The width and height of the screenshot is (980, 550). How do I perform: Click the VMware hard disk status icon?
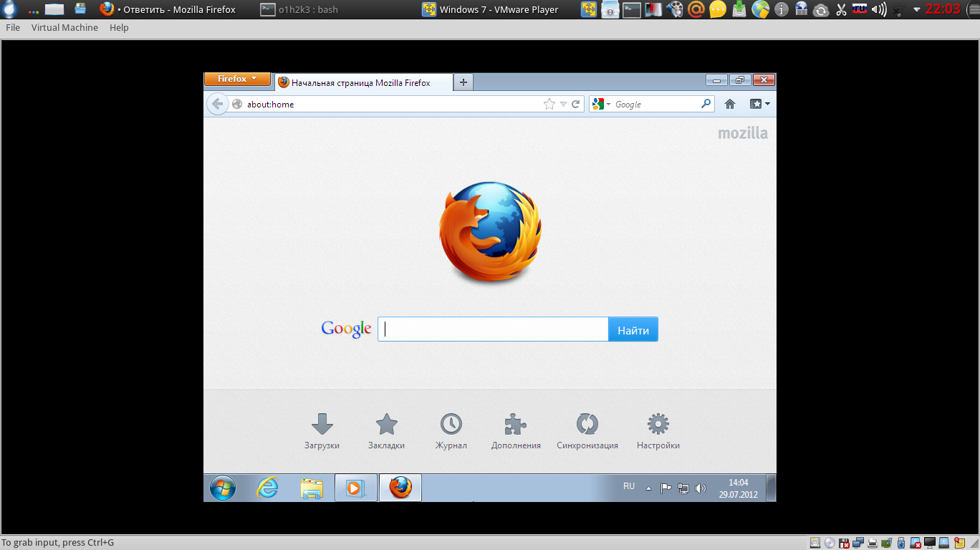point(815,543)
